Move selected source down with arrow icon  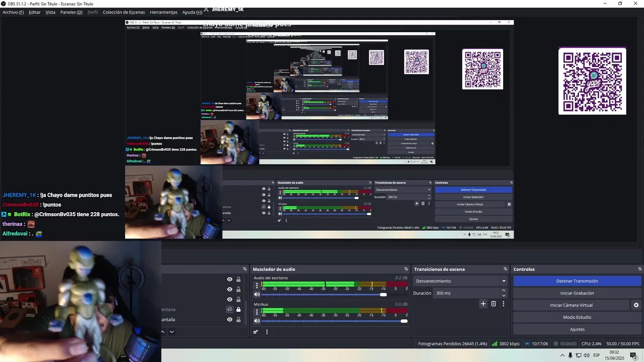coord(172,332)
